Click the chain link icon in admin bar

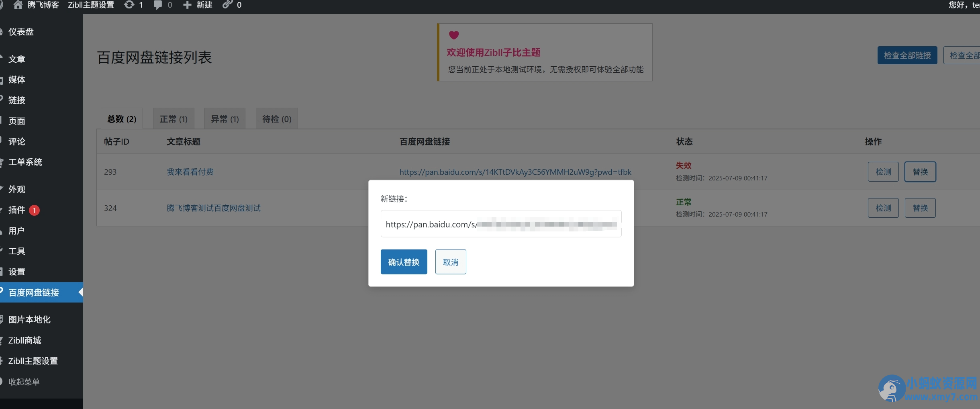pos(228,4)
